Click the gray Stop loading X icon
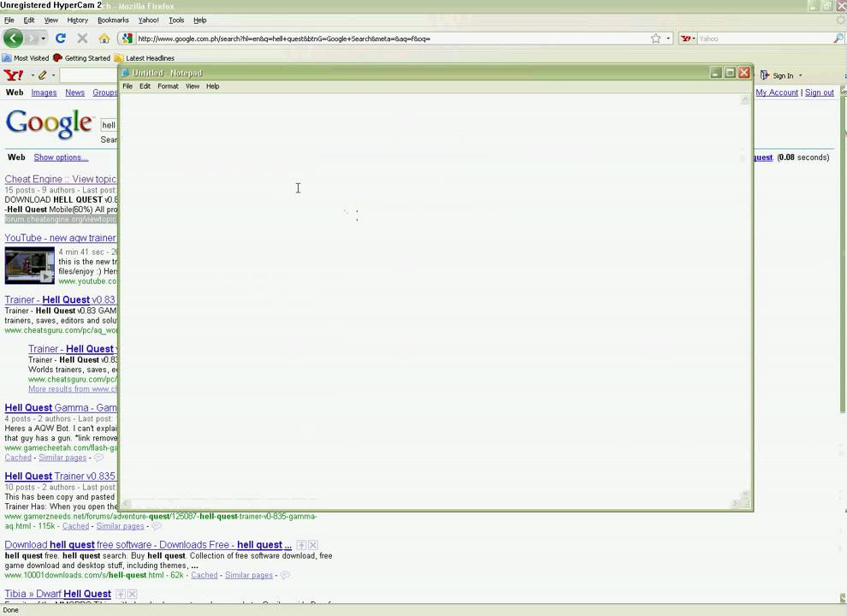 [82, 38]
